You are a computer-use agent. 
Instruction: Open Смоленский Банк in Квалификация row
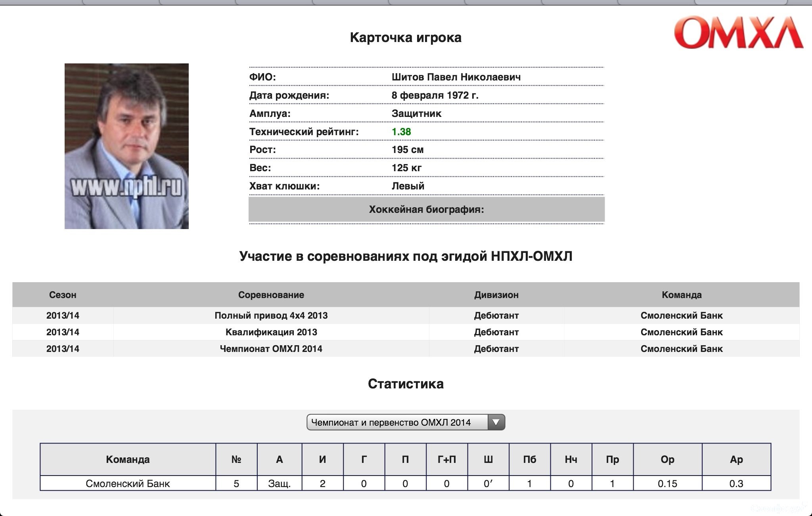682,332
